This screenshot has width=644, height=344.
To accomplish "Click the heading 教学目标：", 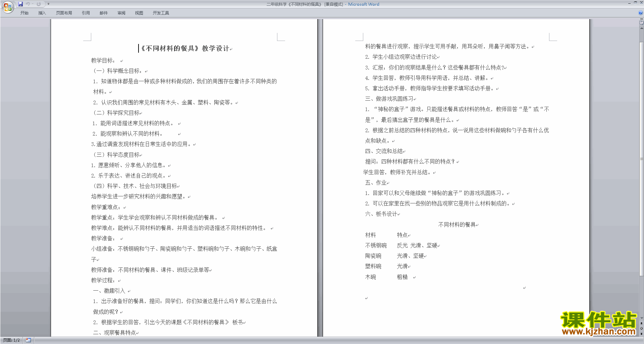I will (x=103, y=60).
